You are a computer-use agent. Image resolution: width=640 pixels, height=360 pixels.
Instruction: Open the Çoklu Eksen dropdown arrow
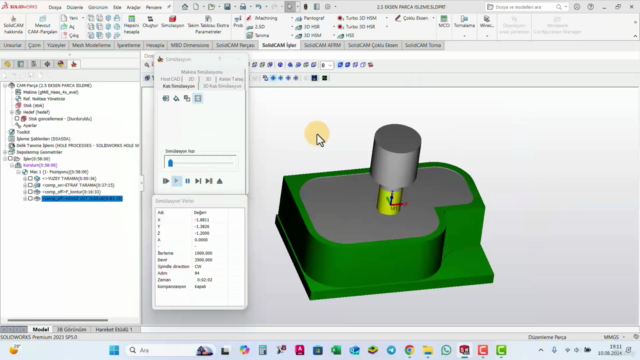point(433,18)
